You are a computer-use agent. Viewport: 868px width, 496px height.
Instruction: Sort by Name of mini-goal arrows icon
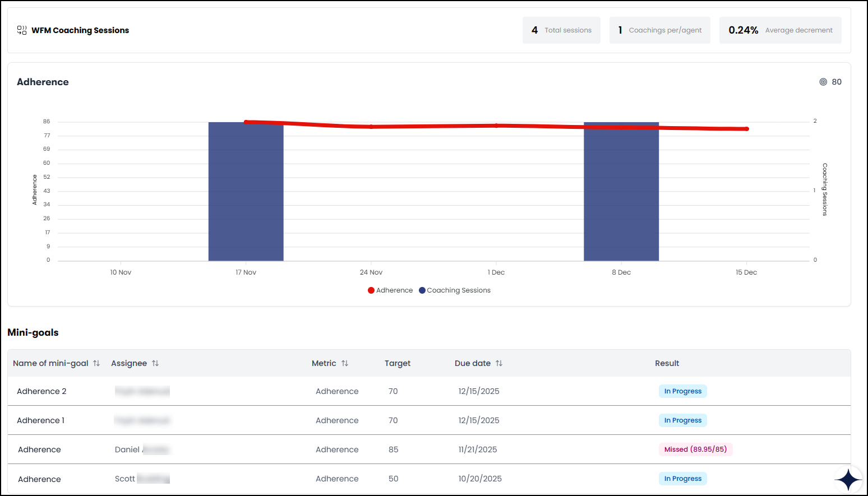pos(96,363)
